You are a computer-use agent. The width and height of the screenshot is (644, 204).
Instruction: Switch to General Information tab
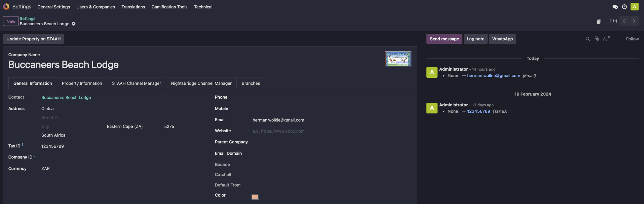point(33,83)
